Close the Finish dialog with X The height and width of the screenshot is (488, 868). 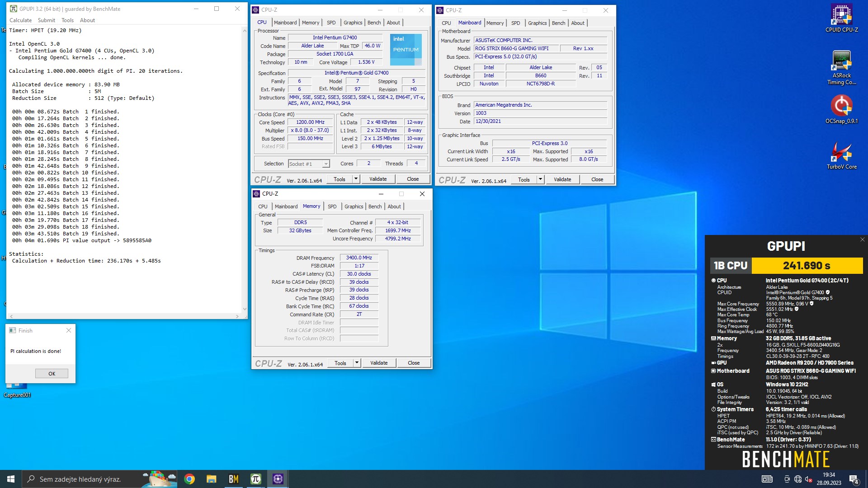pos(69,330)
